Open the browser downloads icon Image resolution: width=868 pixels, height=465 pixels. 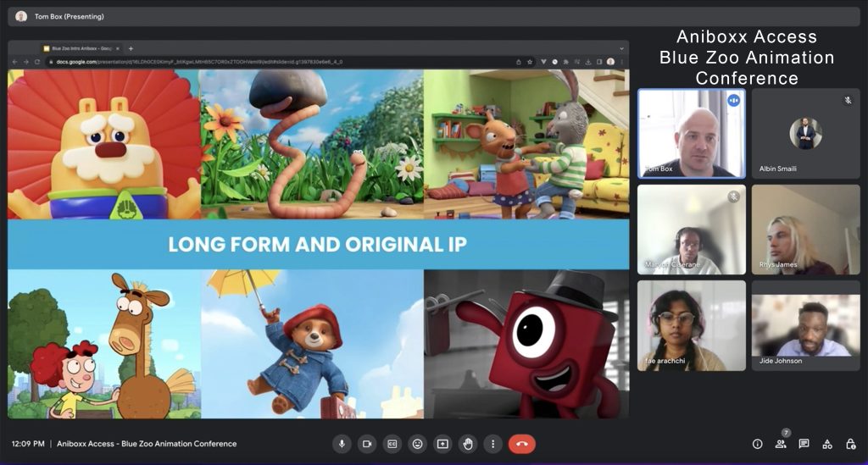coord(588,62)
